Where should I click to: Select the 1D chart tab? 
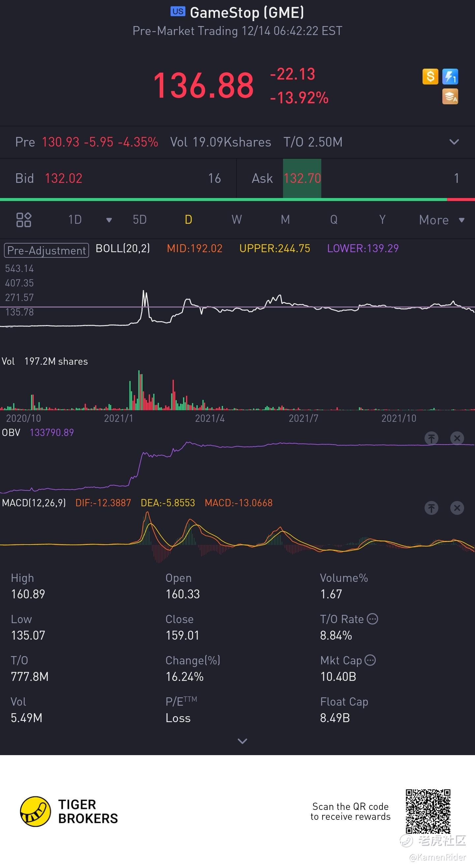(75, 220)
